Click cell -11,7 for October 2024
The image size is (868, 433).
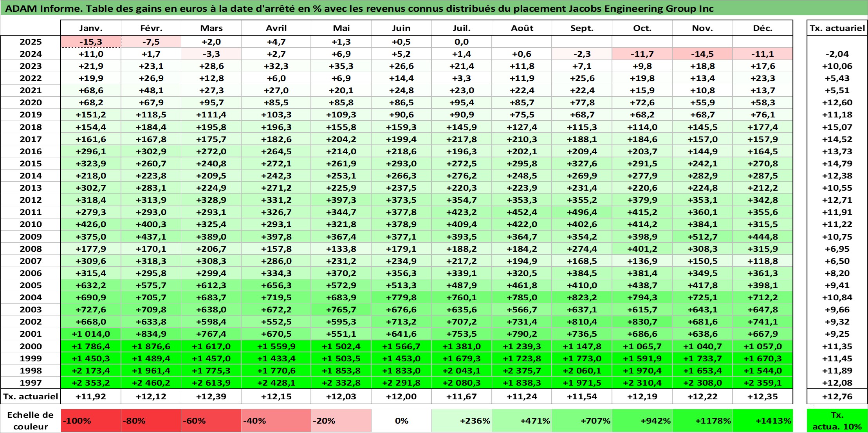tap(642, 54)
